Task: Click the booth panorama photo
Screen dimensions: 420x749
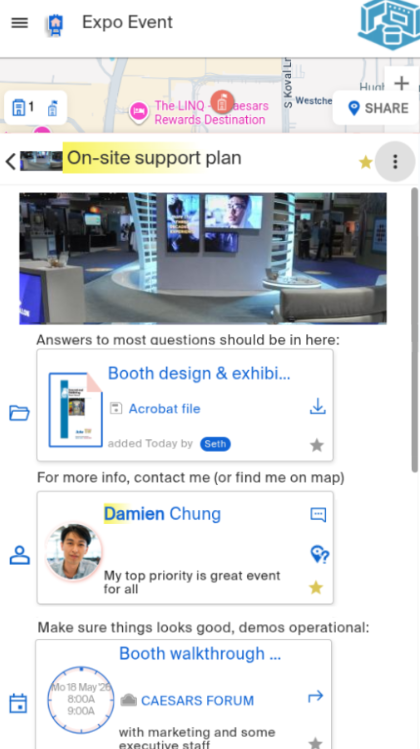Action: tap(203, 258)
